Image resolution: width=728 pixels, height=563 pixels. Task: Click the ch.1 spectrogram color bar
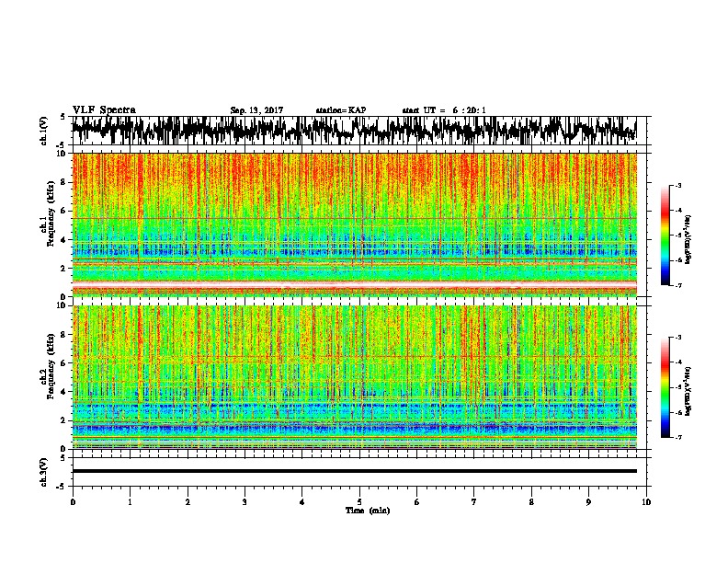(x=665, y=236)
